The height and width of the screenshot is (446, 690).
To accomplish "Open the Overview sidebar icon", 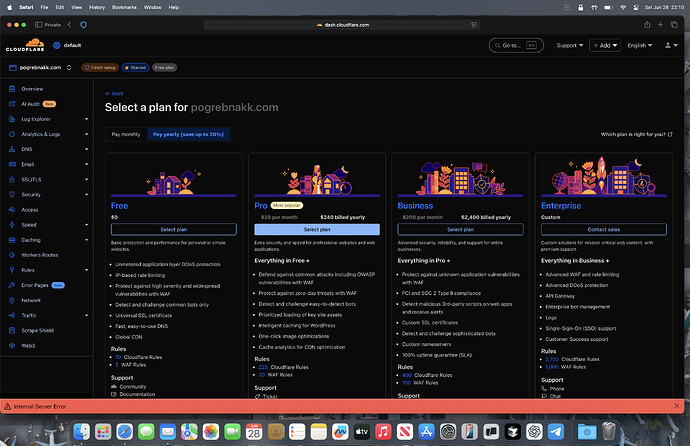I will (x=12, y=89).
